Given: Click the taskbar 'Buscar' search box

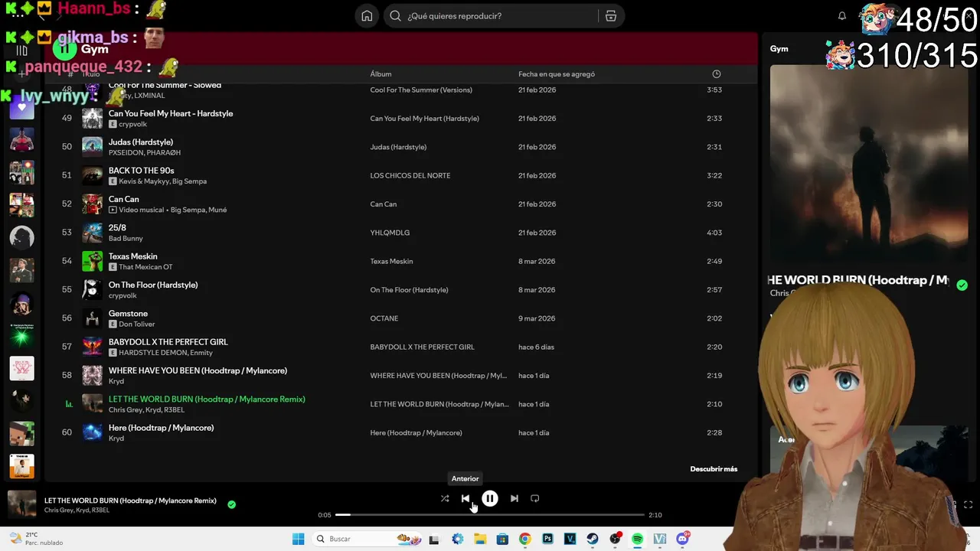Looking at the screenshot, I should (367, 539).
